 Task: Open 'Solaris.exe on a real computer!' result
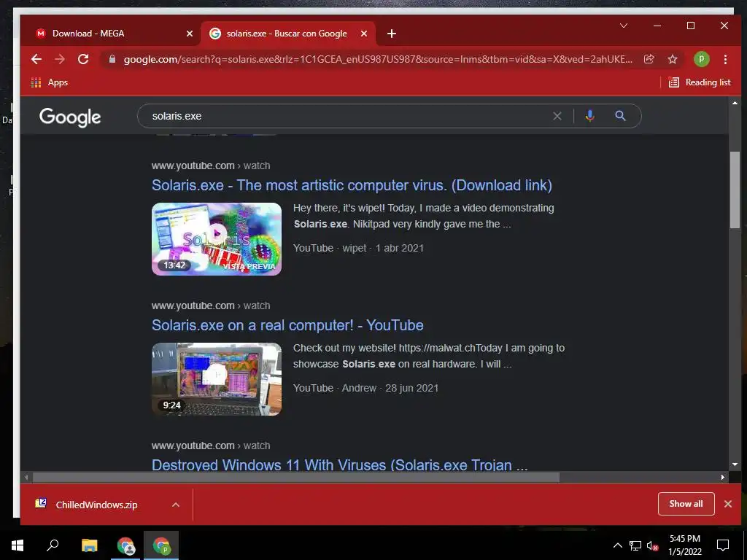(x=287, y=325)
